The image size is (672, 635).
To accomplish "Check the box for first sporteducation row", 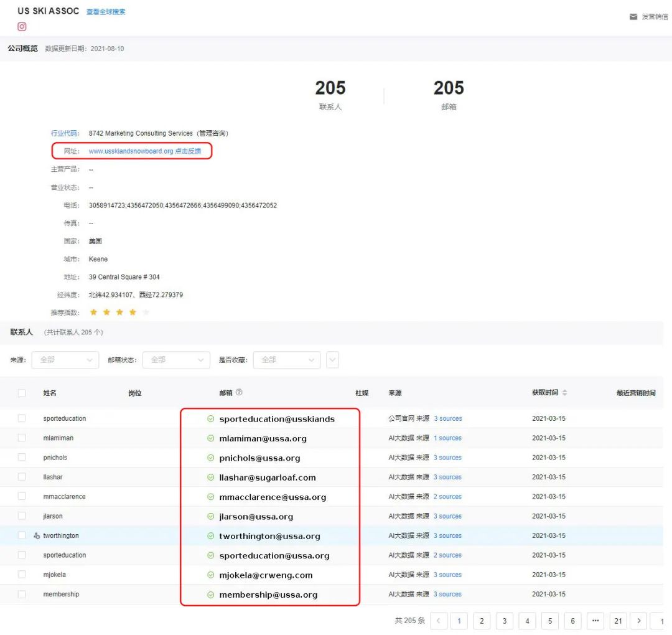I will click(x=21, y=418).
